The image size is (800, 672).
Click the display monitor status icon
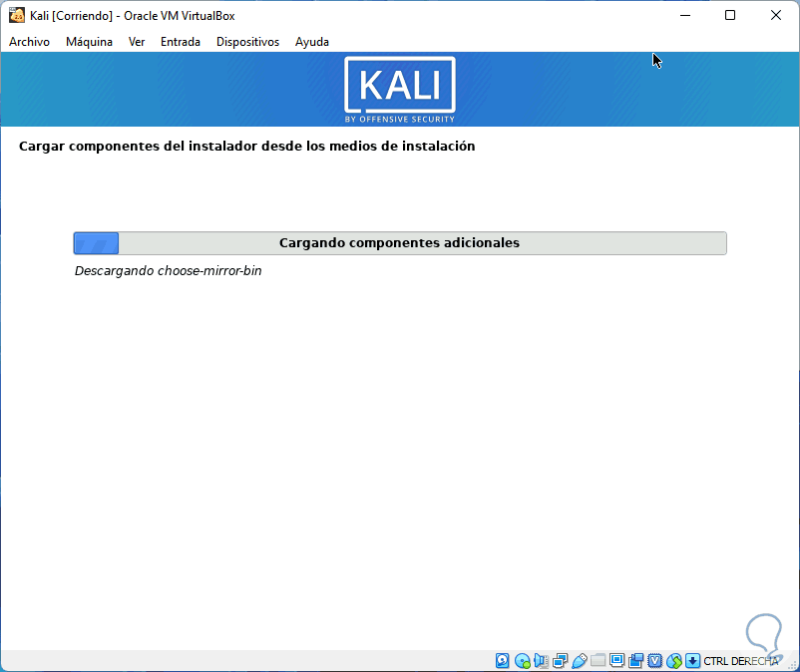pyautogui.click(x=616, y=661)
